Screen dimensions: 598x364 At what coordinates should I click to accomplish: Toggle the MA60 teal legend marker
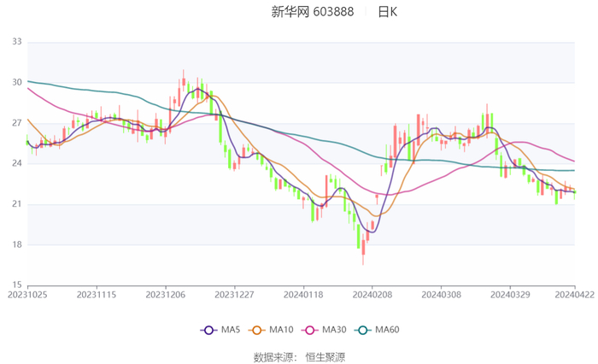coord(362,330)
